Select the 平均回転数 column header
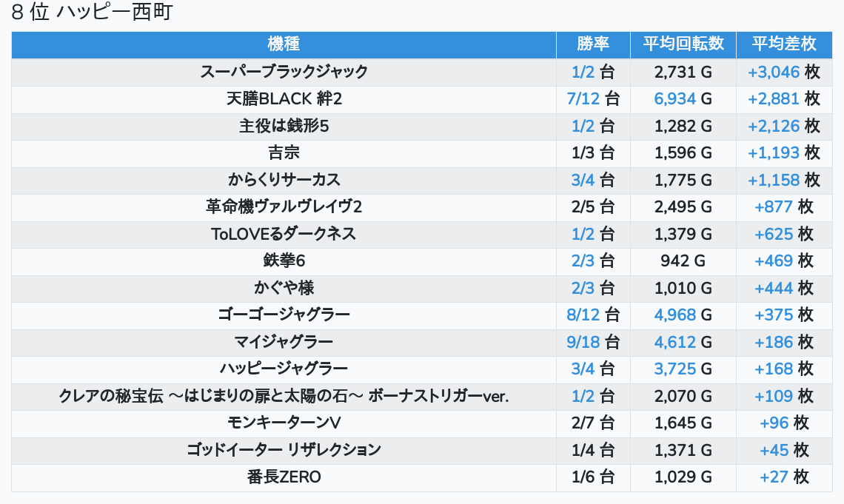Screen dimensions: 844x504 tap(683, 44)
